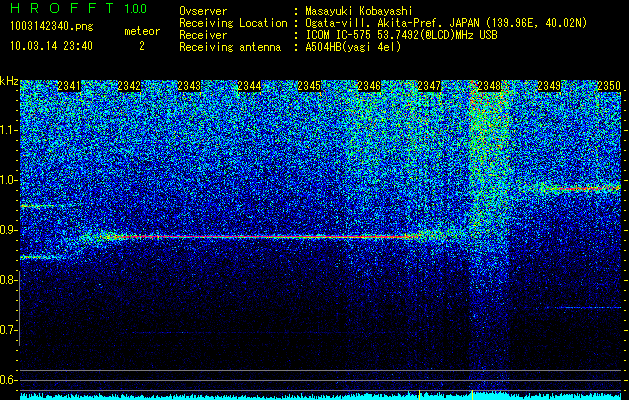Click the 2348 time marker
The width and height of the screenshot is (629, 400).
pos(489,86)
